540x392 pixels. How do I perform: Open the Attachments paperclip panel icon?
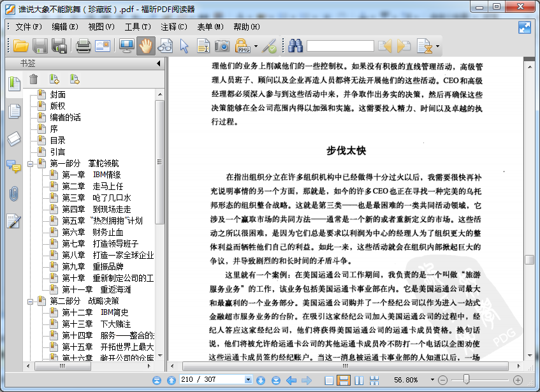(14, 193)
